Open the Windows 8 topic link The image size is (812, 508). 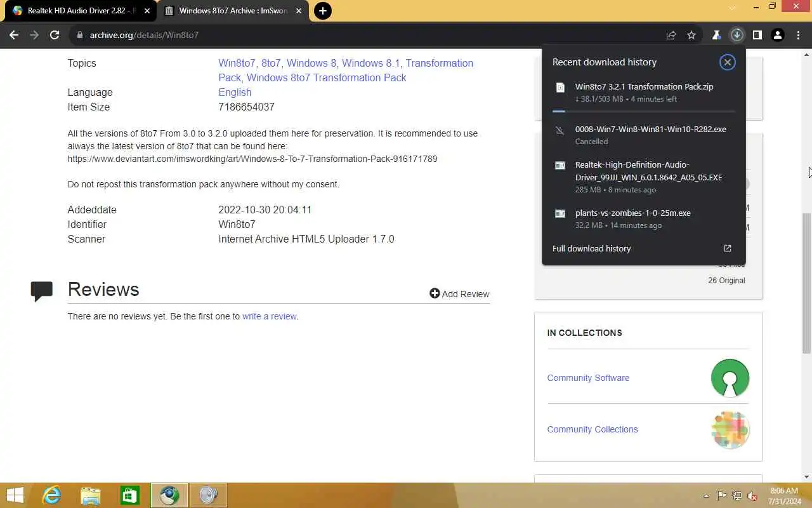point(311,63)
